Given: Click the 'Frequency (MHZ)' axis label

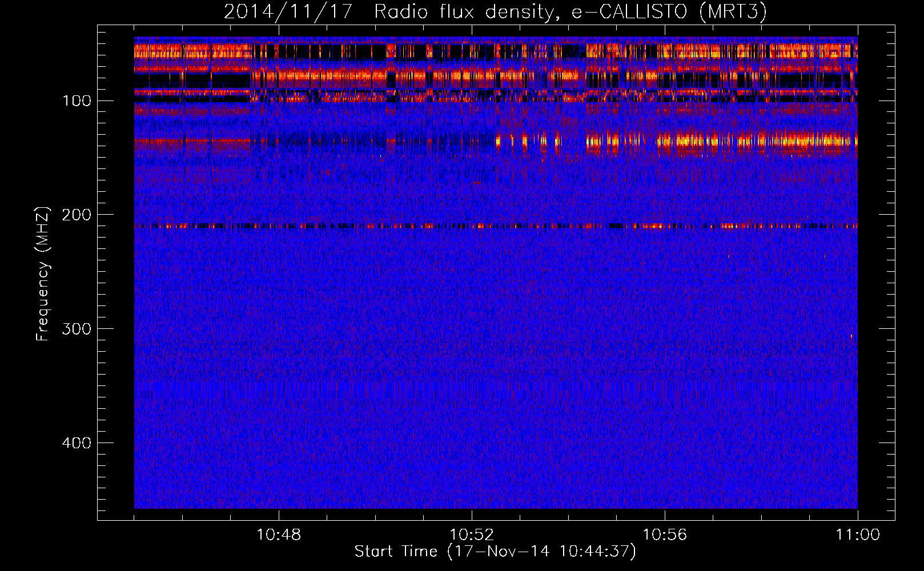Looking at the screenshot, I should pyautogui.click(x=43, y=274).
